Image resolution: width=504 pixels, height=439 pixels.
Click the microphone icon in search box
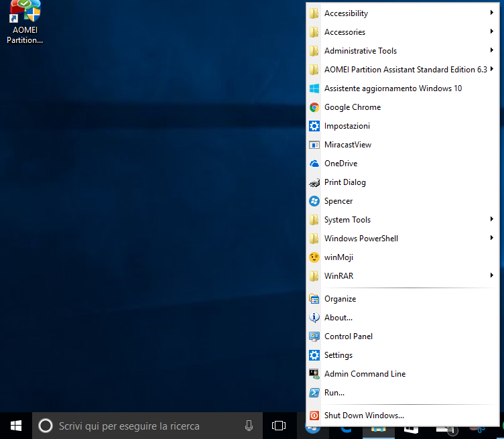249,426
